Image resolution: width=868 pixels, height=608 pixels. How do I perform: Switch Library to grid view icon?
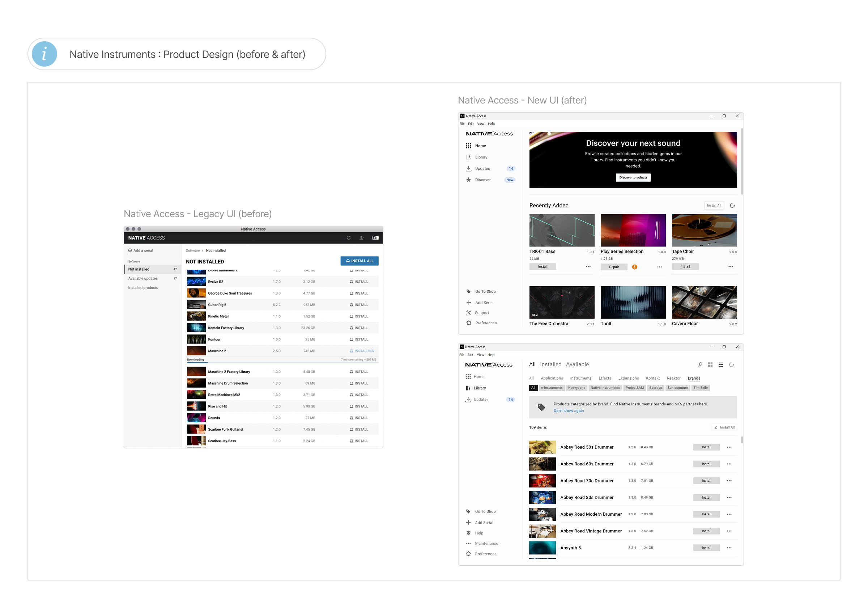point(710,365)
